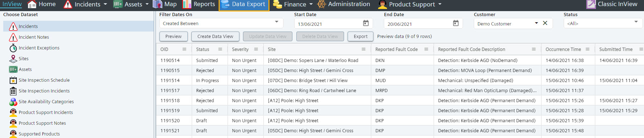This screenshot has height=138, width=644.
Task: Click Site Inspection Incidents clipboard icon
Action: (x=13, y=91)
